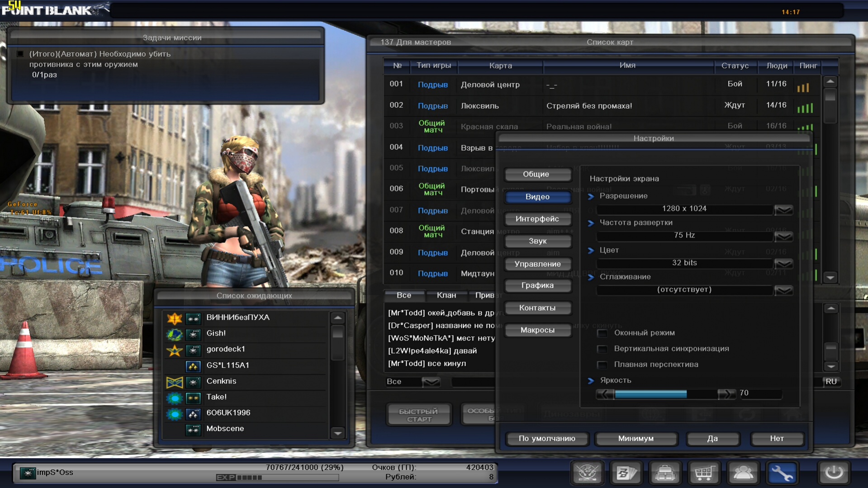Toggle Вертикальная синхронизация checkbox
The height and width of the screenshot is (488, 868).
pos(602,349)
